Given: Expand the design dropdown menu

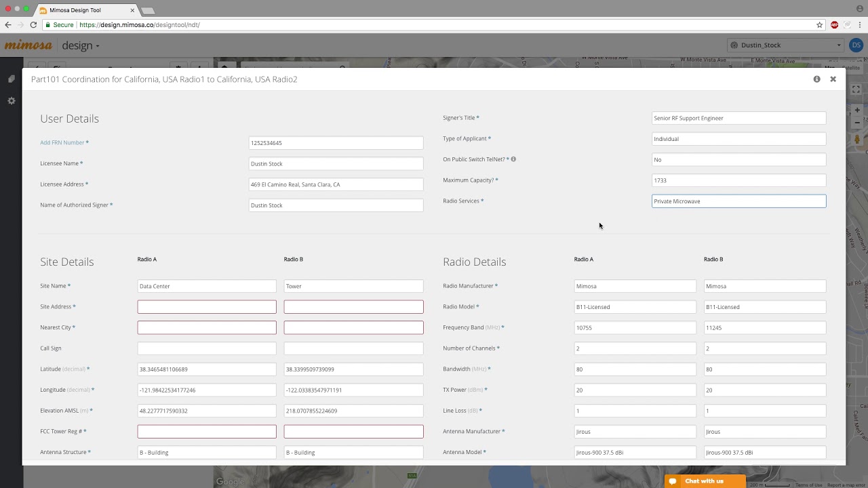Looking at the screenshot, I should [x=81, y=45].
